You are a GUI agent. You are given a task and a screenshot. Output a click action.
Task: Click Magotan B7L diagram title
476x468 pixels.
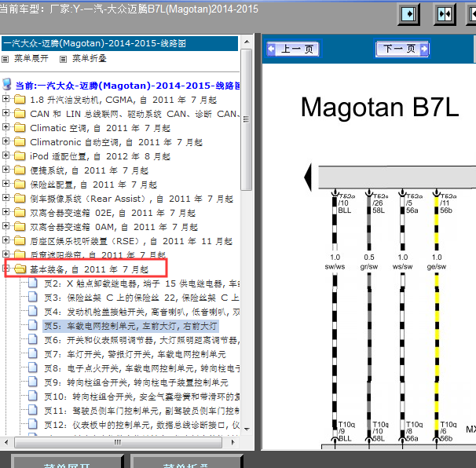379,107
